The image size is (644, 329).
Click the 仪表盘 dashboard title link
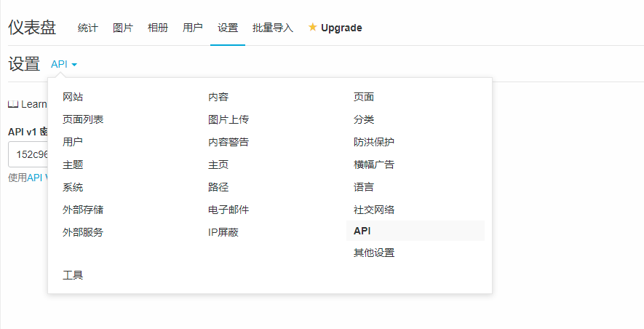click(x=32, y=28)
